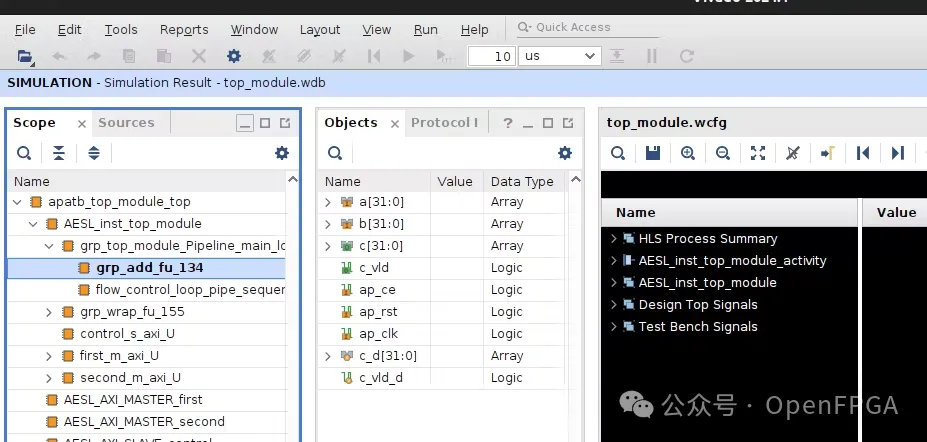
Task: Open the Reports menu
Action: (x=184, y=30)
